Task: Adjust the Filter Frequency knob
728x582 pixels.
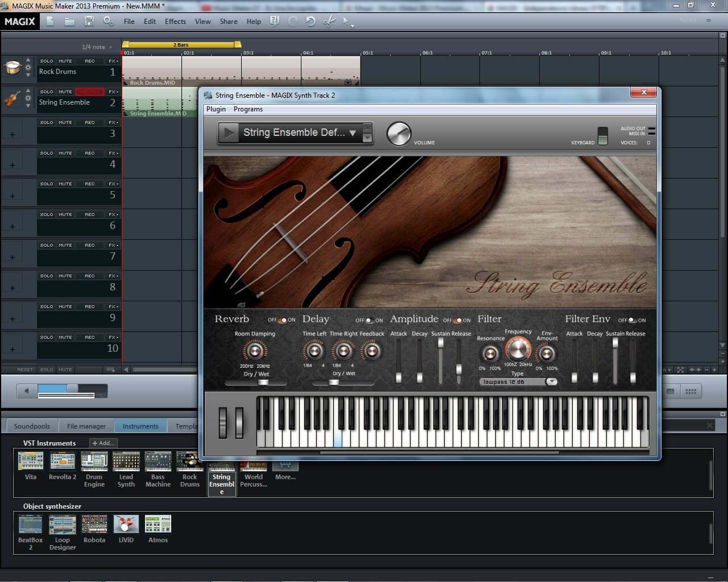Action: coord(518,348)
